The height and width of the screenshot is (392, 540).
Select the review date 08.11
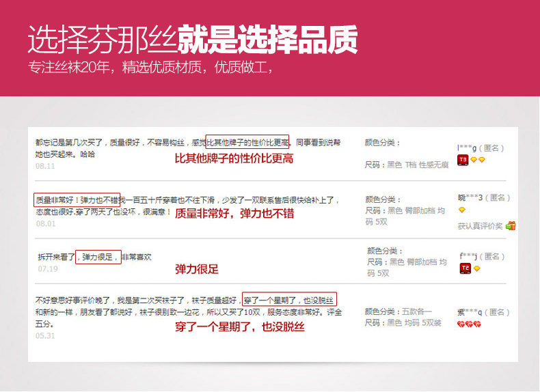45,166
